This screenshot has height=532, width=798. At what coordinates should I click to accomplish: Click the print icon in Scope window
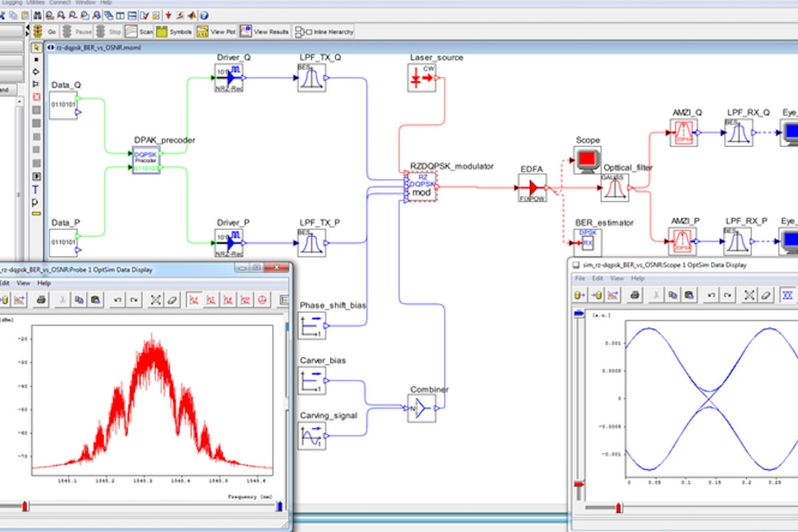tap(634, 295)
